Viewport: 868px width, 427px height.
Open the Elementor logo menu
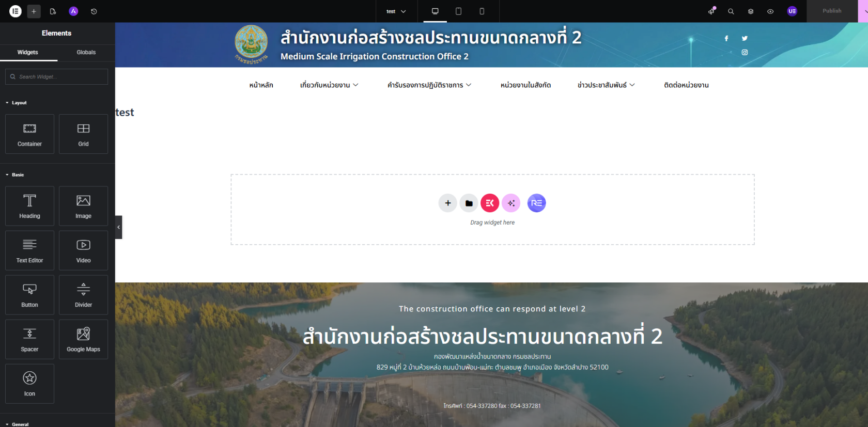(16, 11)
